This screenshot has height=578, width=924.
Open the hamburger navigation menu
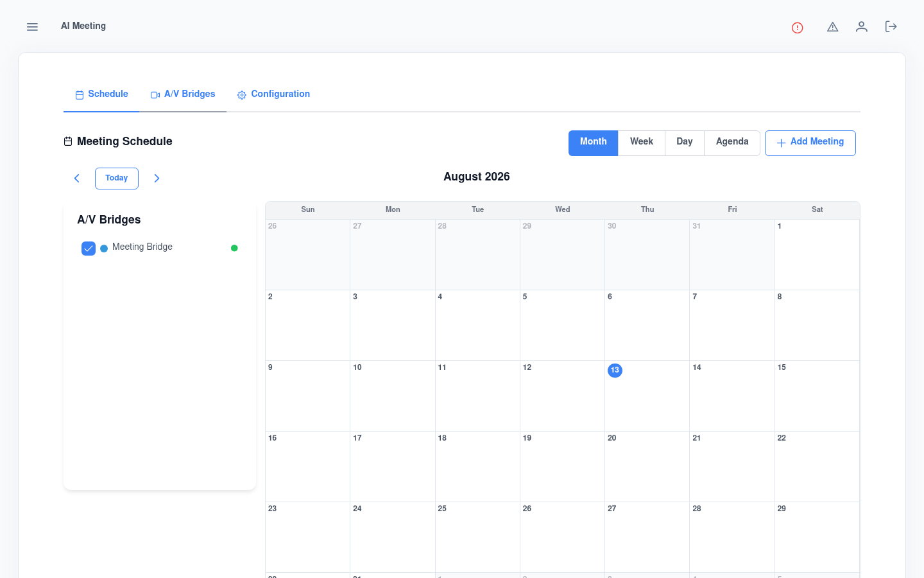[x=32, y=27]
